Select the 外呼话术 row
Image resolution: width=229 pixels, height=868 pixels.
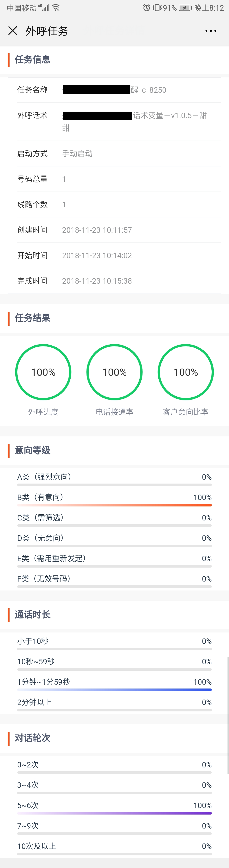[114, 121]
